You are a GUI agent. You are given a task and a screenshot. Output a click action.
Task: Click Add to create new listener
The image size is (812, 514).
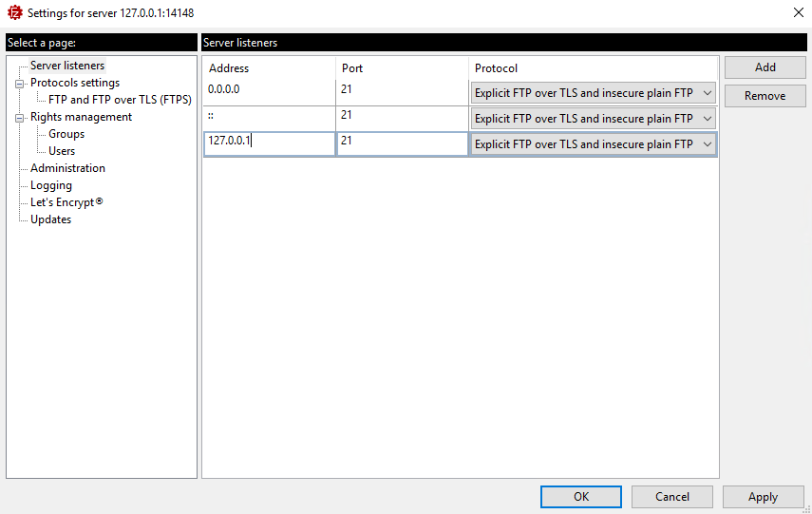[765, 67]
